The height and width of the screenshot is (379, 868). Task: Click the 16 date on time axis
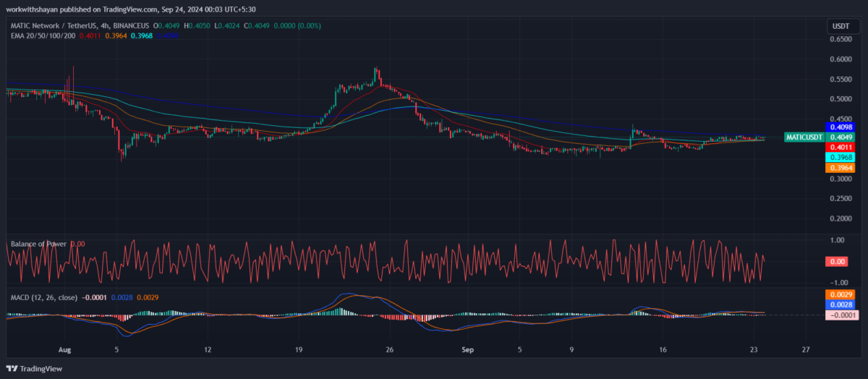(663, 349)
